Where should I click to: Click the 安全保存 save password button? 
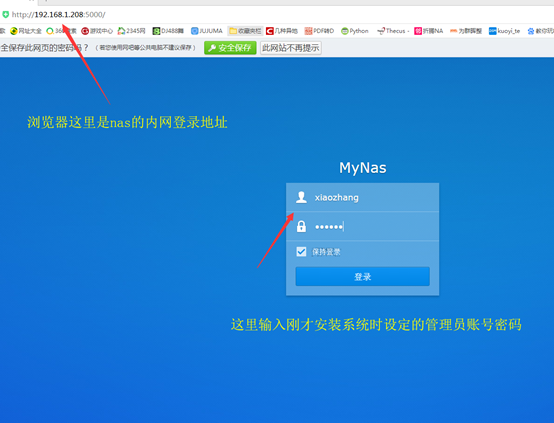pos(230,48)
